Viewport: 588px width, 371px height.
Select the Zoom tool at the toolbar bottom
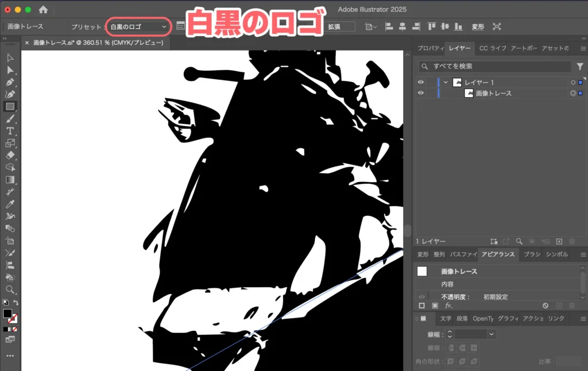pyautogui.click(x=10, y=289)
